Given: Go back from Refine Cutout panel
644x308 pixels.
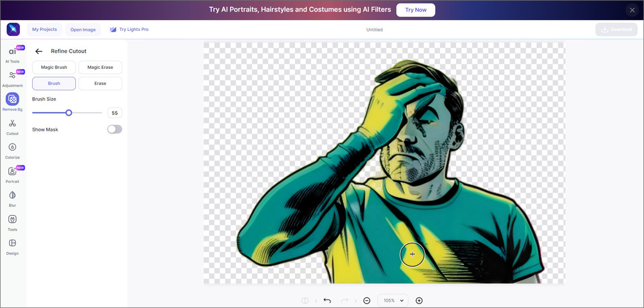Looking at the screenshot, I should click(x=39, y=51).
